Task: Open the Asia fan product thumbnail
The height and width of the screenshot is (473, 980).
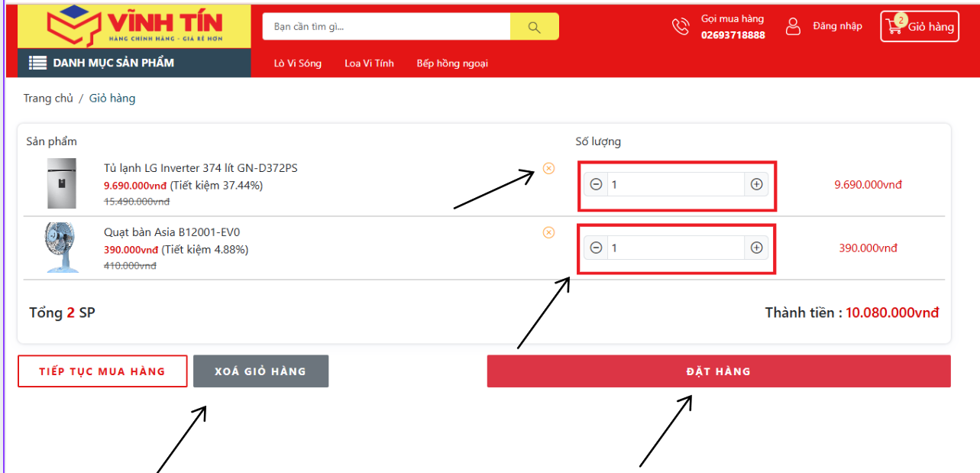Action: (61, 248)
